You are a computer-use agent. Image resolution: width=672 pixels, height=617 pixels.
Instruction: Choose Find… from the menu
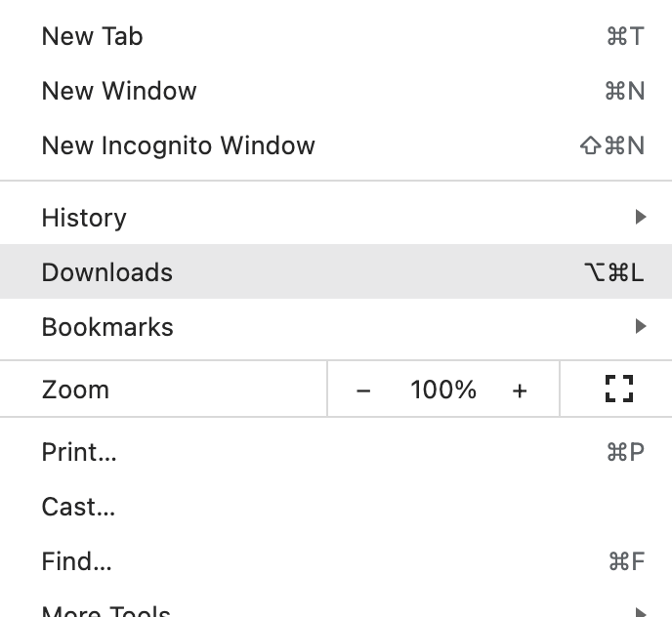[336, 561]
